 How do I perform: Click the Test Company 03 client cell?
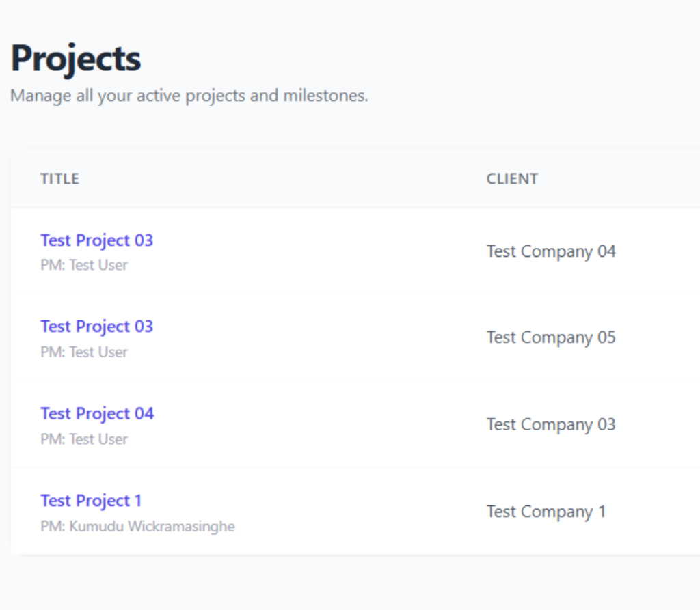[x=551, y=424]
